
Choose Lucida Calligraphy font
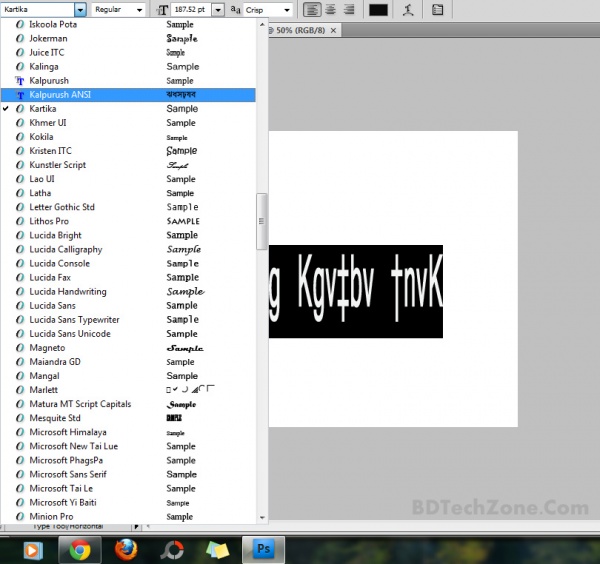[128, 249]
